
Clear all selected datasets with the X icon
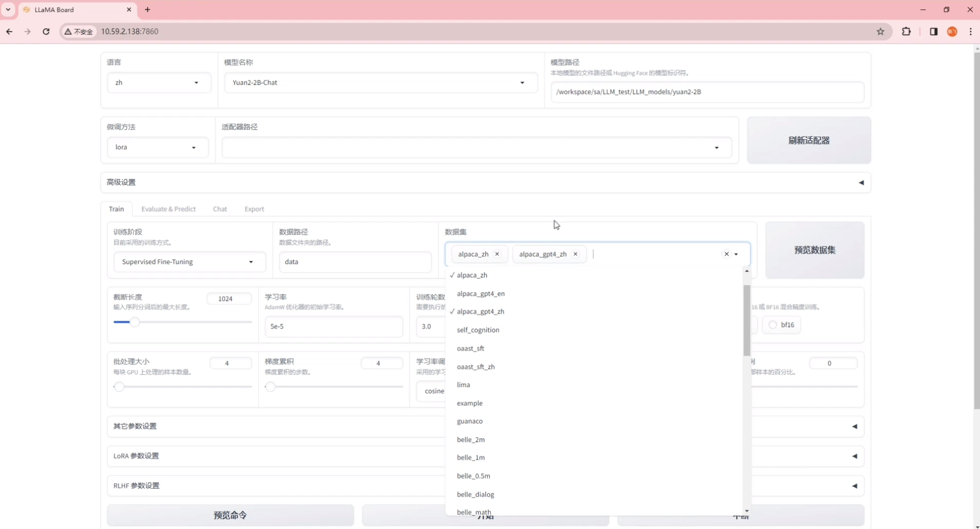click(726, 254)
